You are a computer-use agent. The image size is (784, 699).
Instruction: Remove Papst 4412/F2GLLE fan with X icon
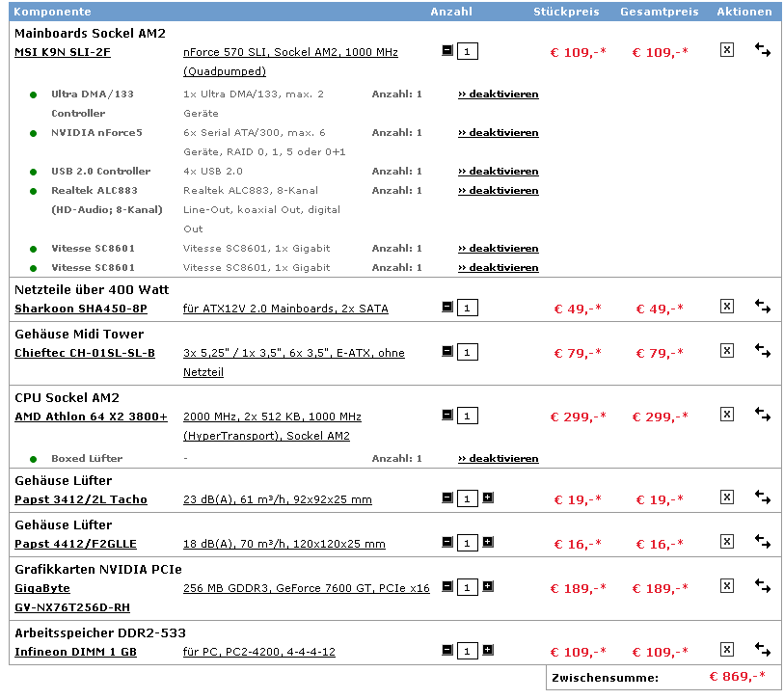(727, 542)
